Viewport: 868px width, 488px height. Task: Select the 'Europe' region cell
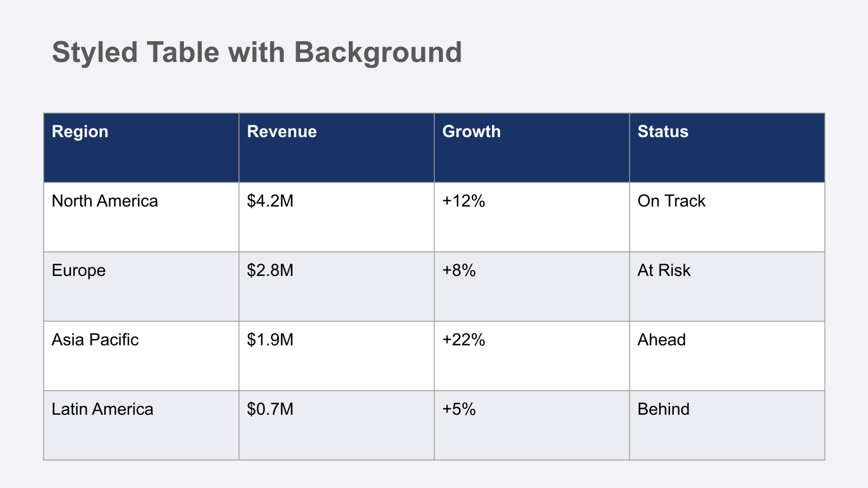click(x=141, y=286)
